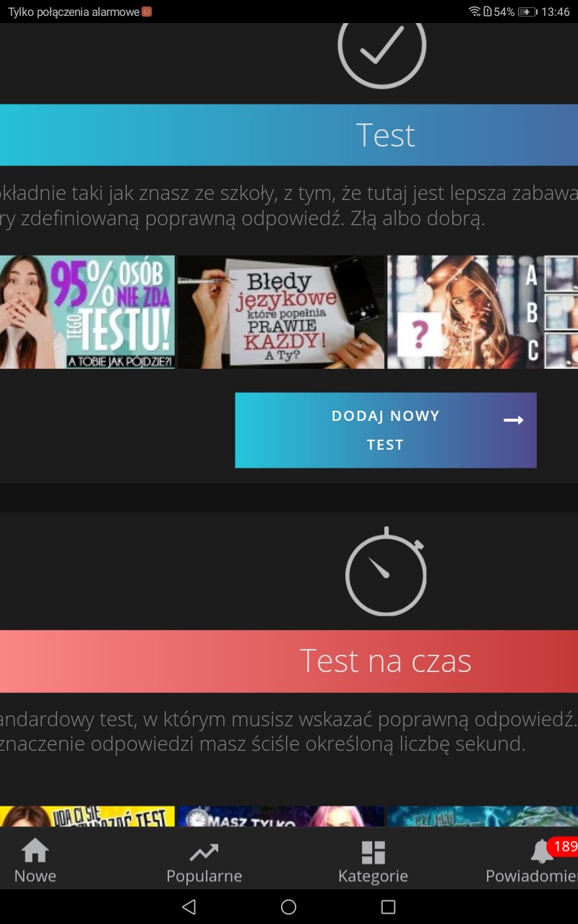Tap the Android recent apps square
This screenshot has height=924, width=578.
click(388, 907)
